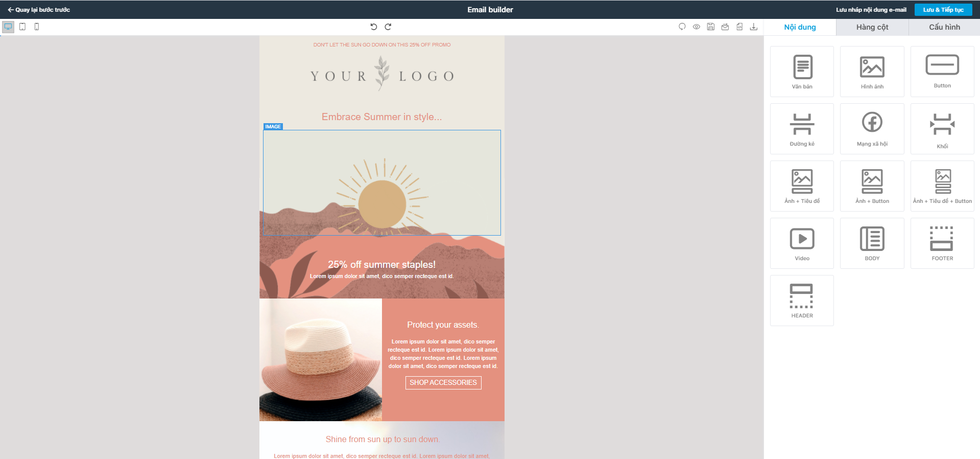Click the SHOP ACCESSORIES button in email

443,382
